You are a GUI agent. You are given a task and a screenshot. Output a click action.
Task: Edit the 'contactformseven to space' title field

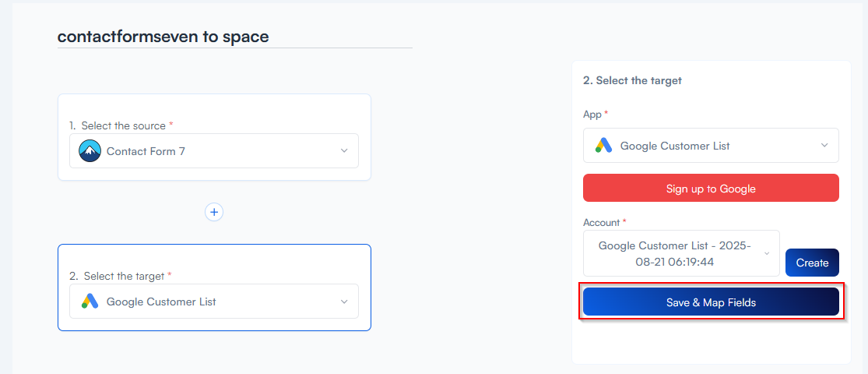234,37
